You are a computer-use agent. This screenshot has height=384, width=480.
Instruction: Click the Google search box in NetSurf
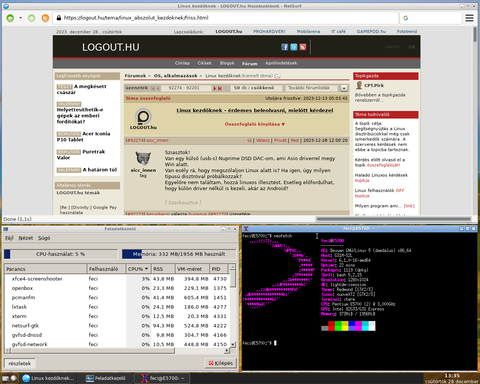431,18
